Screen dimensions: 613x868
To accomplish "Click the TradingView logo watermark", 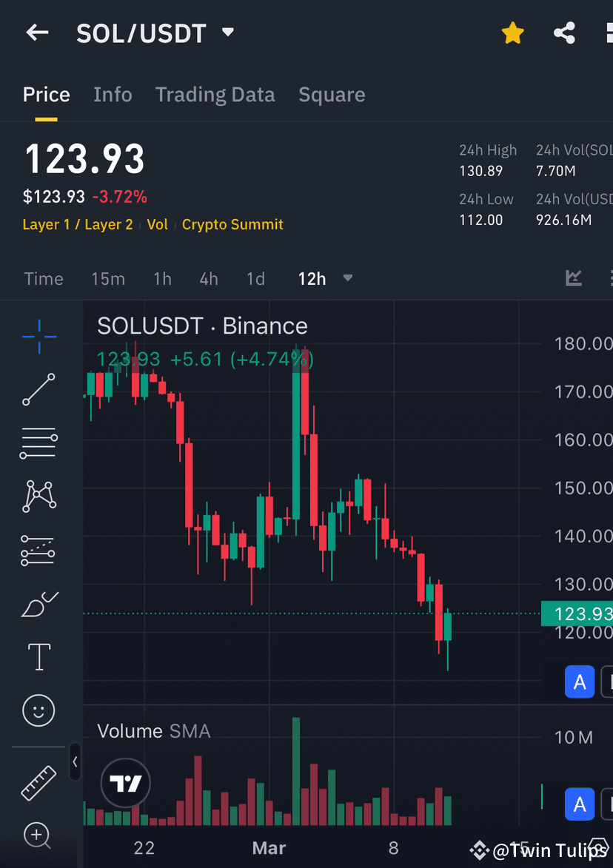I will 125,782.
